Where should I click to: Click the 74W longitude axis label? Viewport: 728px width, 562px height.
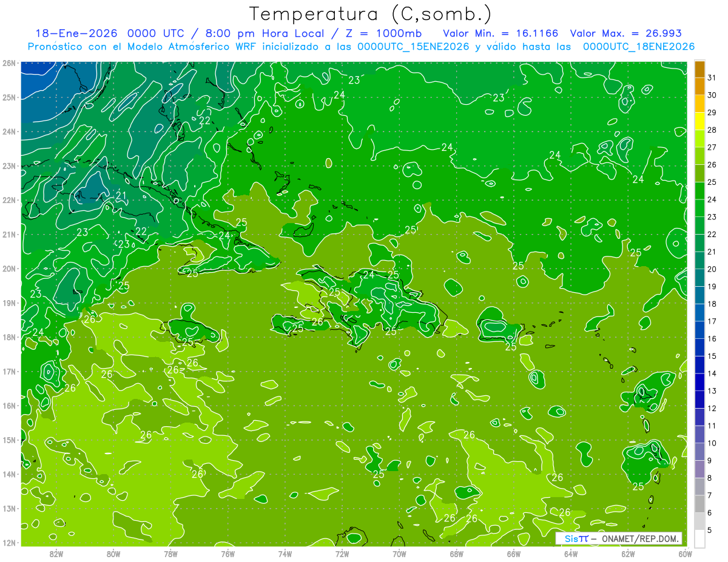285,554
